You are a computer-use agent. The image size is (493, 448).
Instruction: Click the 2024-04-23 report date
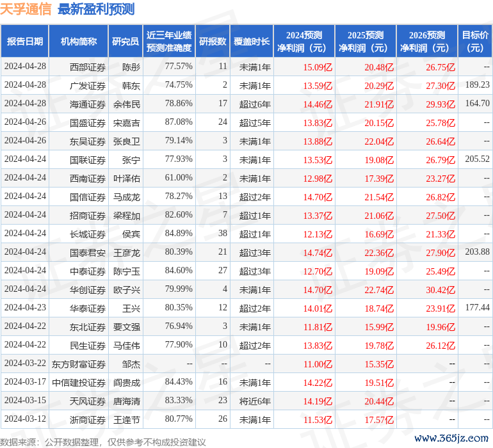(x=25, y=307)
